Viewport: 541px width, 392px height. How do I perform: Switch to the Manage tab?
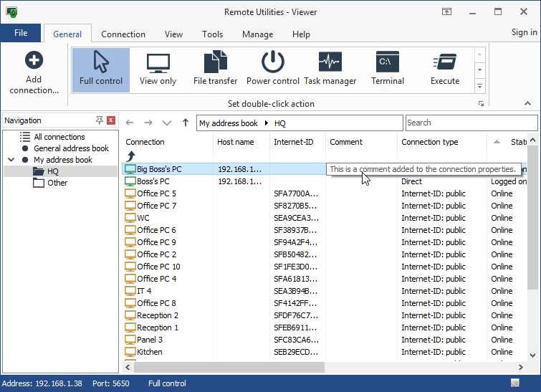click(258, 34)
